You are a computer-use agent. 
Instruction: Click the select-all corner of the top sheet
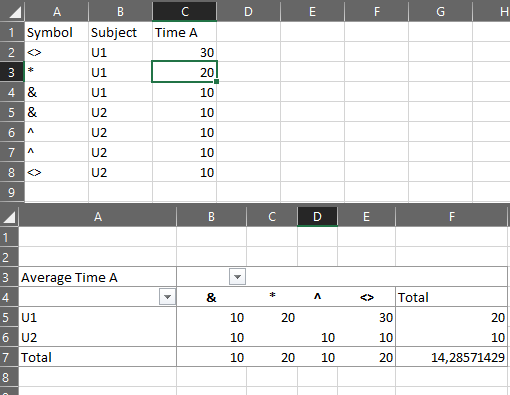[12, 11]
